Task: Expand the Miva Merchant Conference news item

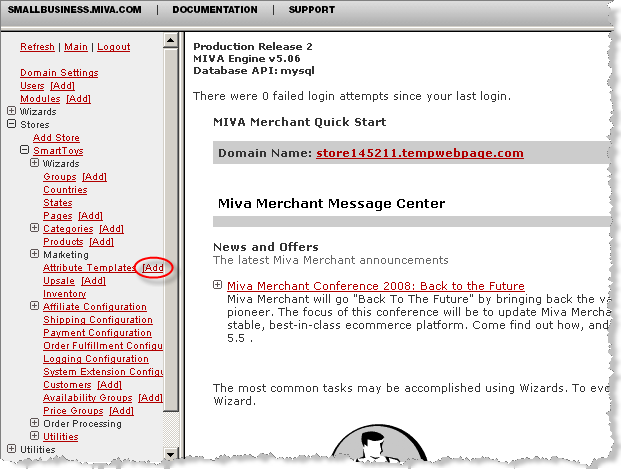Action: pyautogui.click(x=217, y=284)
